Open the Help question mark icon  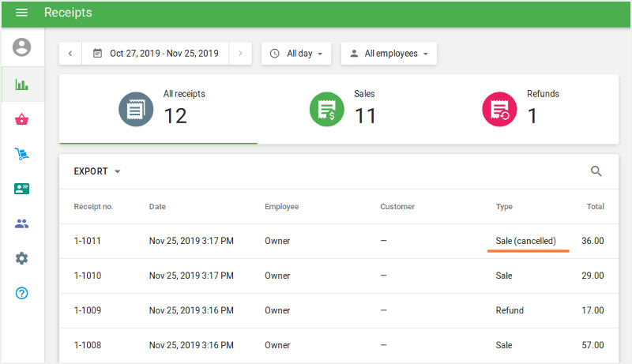[x=22, y=293]
